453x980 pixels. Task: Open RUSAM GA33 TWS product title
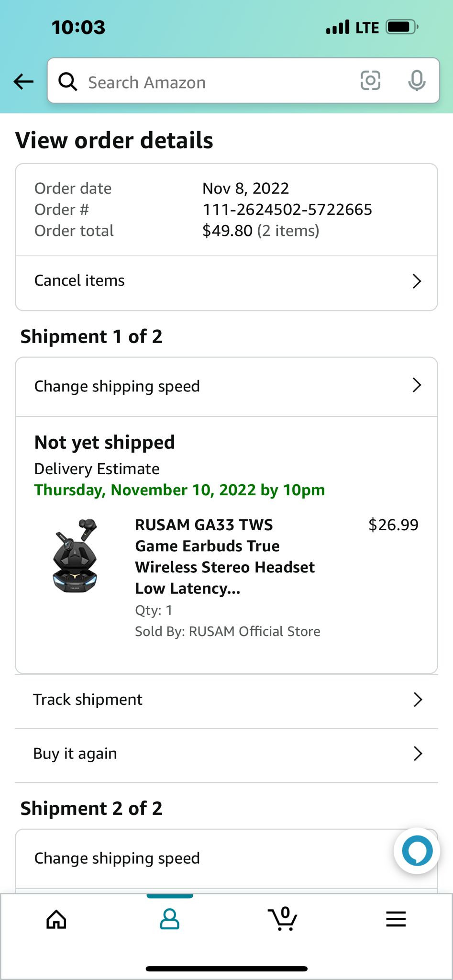click(x=225, y=557)
